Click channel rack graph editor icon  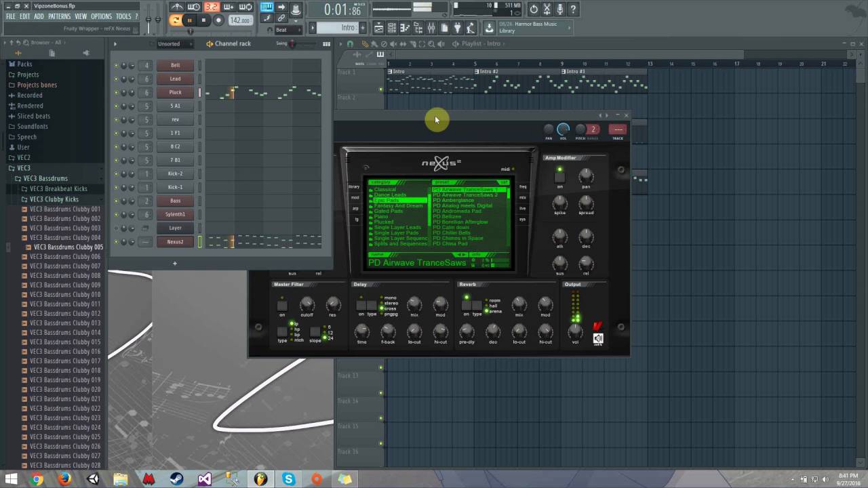(326, 43)
